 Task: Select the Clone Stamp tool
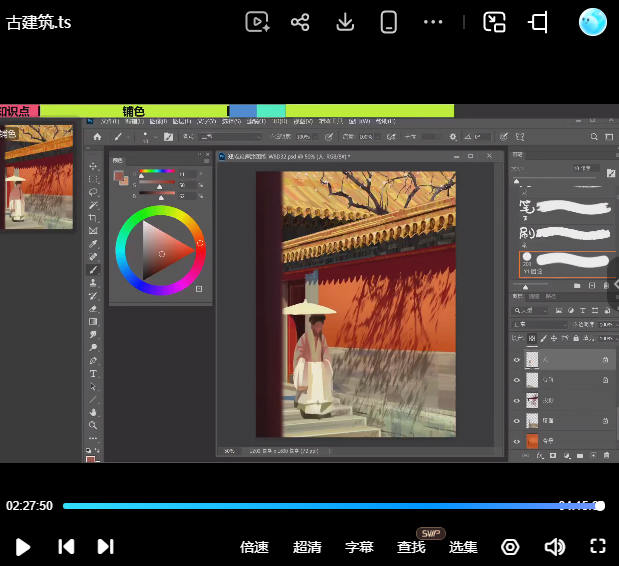pos(93,283)
